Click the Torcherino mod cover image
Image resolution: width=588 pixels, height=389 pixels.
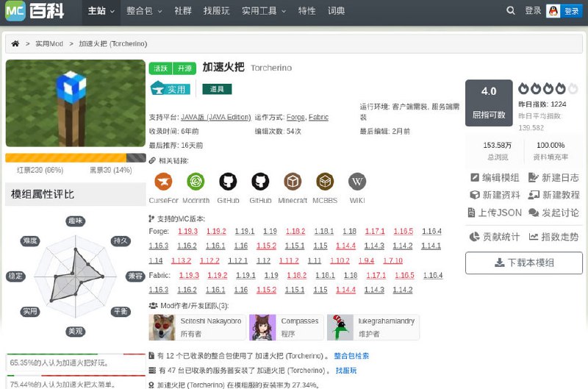tap(76, 103)
